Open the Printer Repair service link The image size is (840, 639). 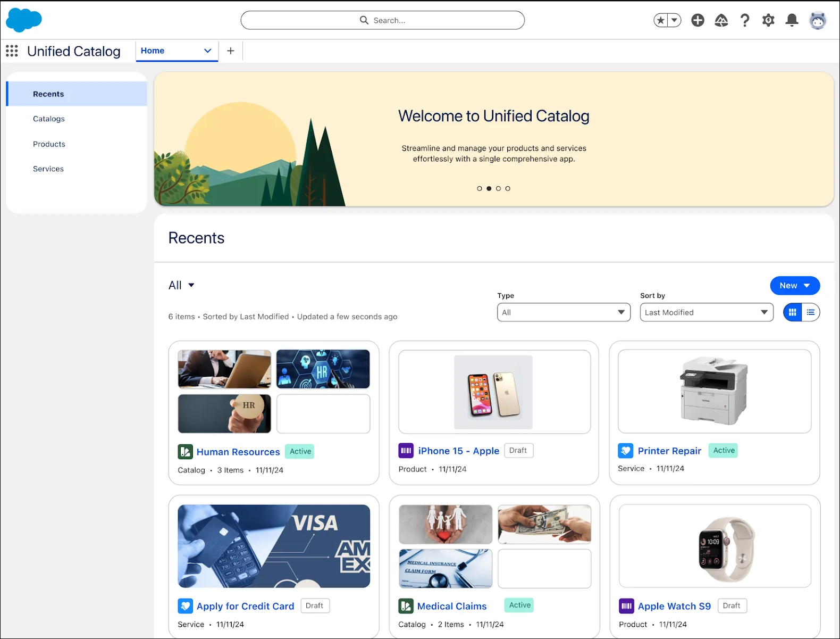tap(669, 451)
